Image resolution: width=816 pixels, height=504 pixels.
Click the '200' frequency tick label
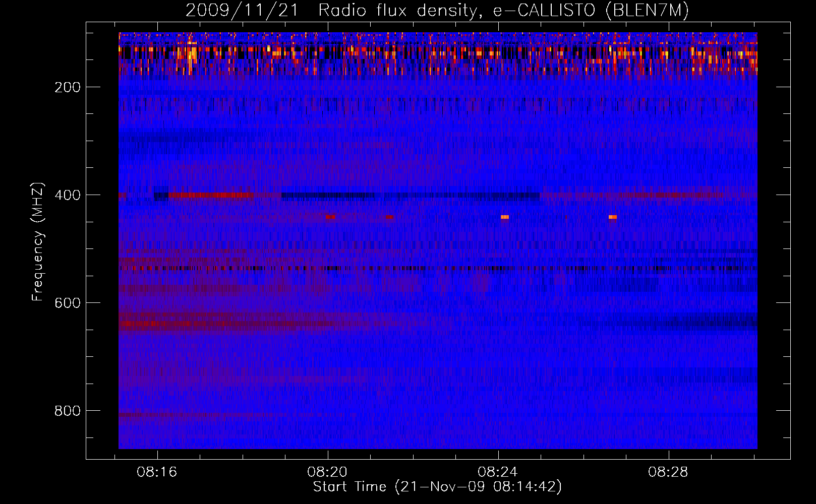68,87
